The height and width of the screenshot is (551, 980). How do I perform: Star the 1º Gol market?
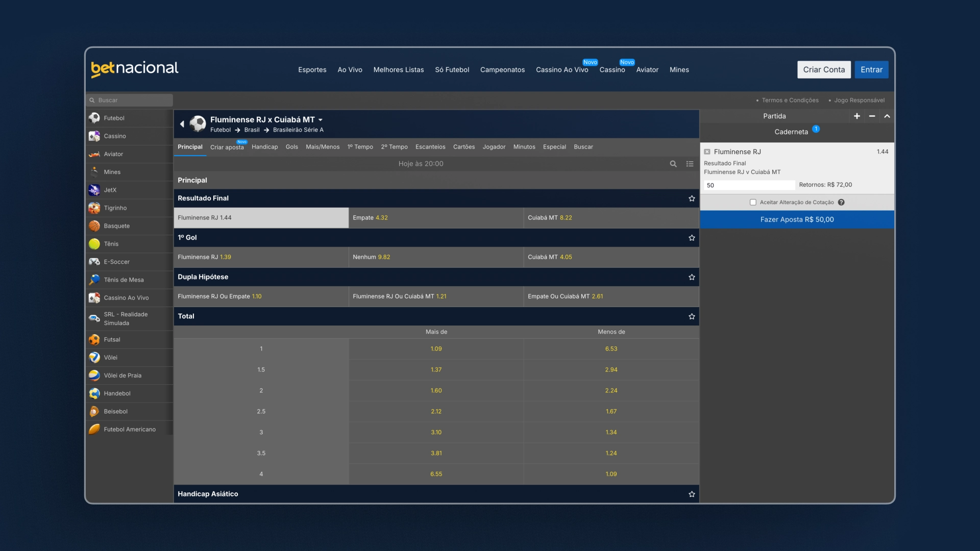pyautogui.click(x=692, y=238)
